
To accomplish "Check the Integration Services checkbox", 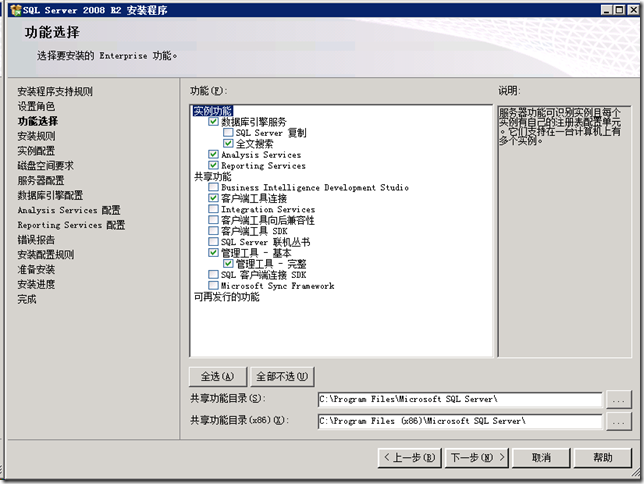I will (x=213, y=209).
